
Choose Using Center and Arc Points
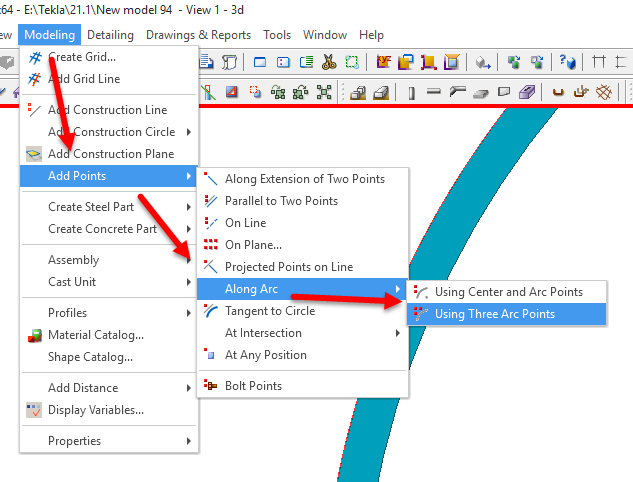pos(507,292)
